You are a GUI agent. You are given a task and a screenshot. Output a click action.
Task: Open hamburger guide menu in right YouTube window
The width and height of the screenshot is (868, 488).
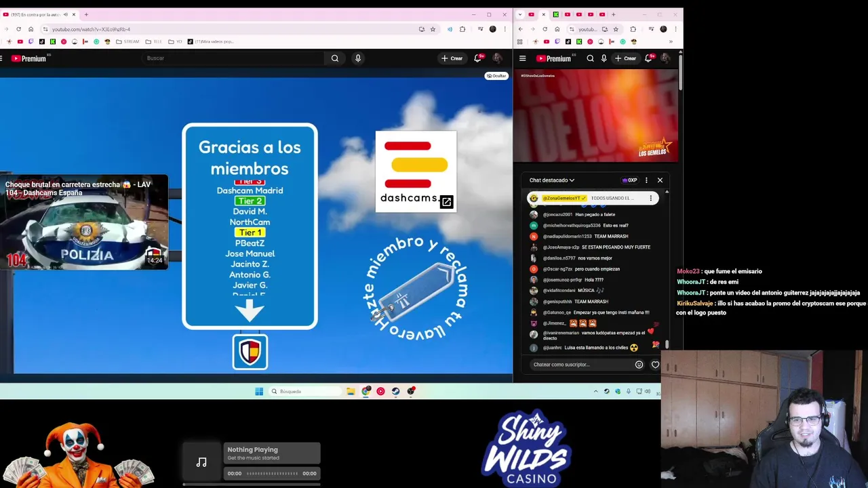coord(523,58)
